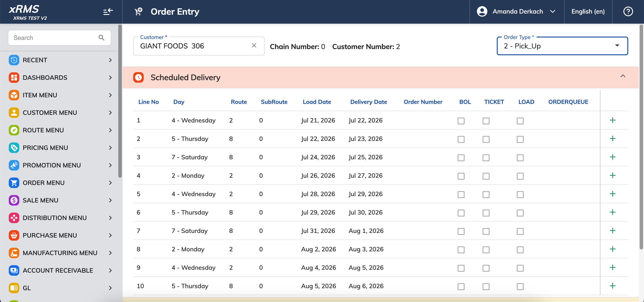Add order with plus icon on line 1
Screen dimensions: 644x302
coord(612,120)
